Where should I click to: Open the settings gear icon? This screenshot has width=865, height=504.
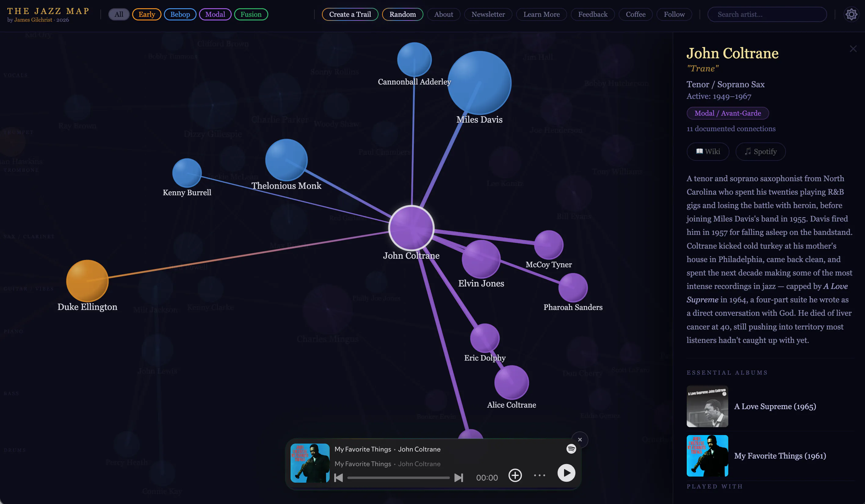pos(851,14)
